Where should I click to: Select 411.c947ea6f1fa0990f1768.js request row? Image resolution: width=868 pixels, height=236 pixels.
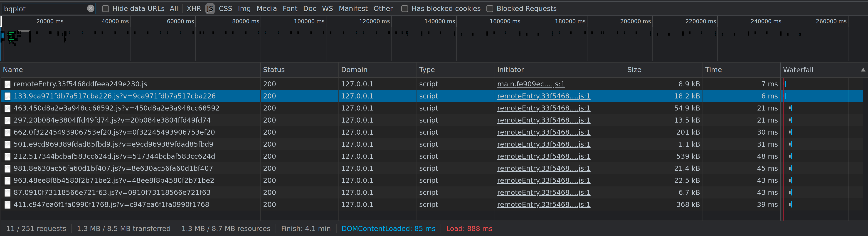click(x=432, y=204)
